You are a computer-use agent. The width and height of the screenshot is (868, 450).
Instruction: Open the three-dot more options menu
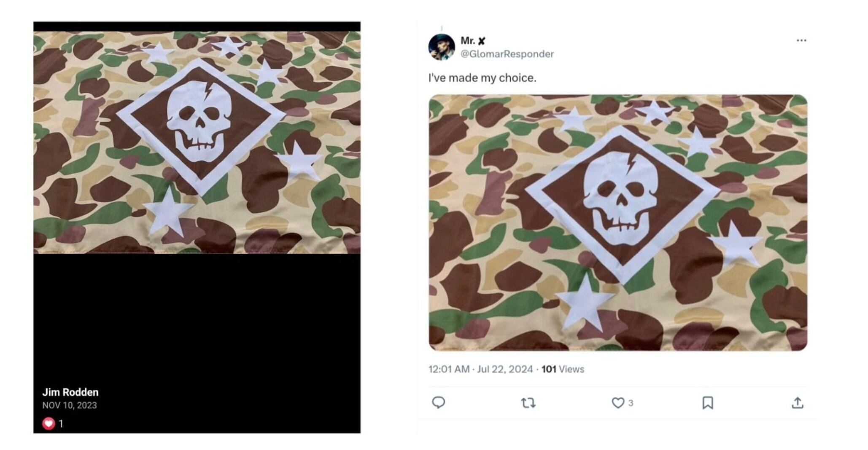pos(801,40)
